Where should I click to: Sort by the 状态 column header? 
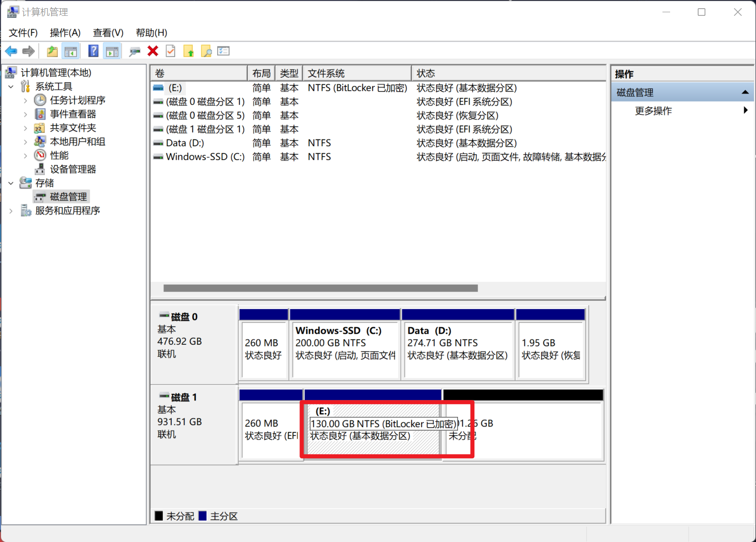(x=509, y=73)
